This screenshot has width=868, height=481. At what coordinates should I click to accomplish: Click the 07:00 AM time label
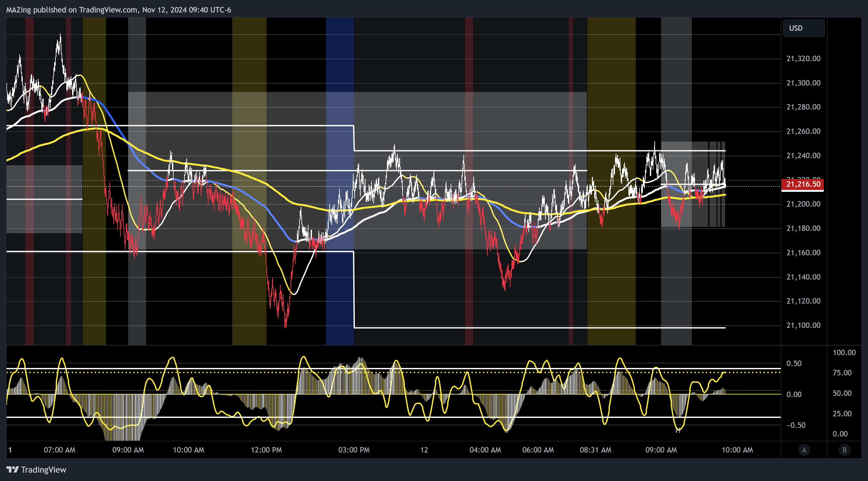click(x=60, y=450)
